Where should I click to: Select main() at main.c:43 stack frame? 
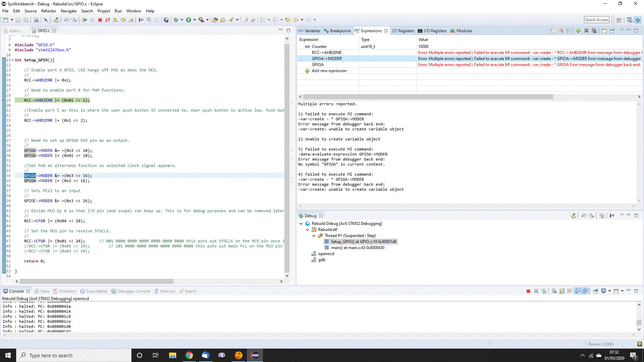pos(357,248)
